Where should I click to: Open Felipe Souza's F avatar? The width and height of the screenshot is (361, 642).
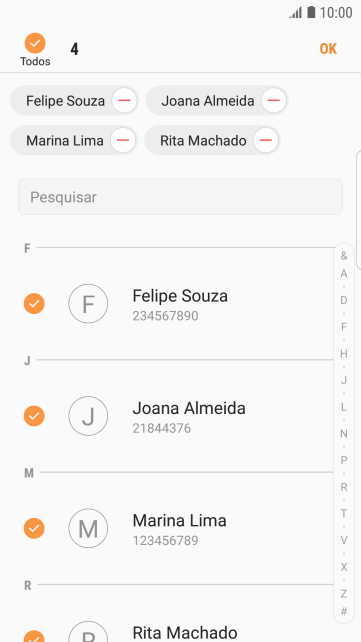[x=88, y=304]
